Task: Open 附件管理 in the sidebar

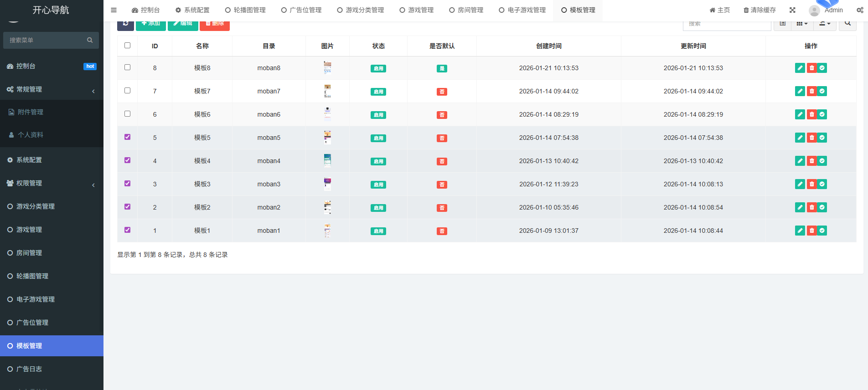Action: pyautogui.click(x=52, y=112)
